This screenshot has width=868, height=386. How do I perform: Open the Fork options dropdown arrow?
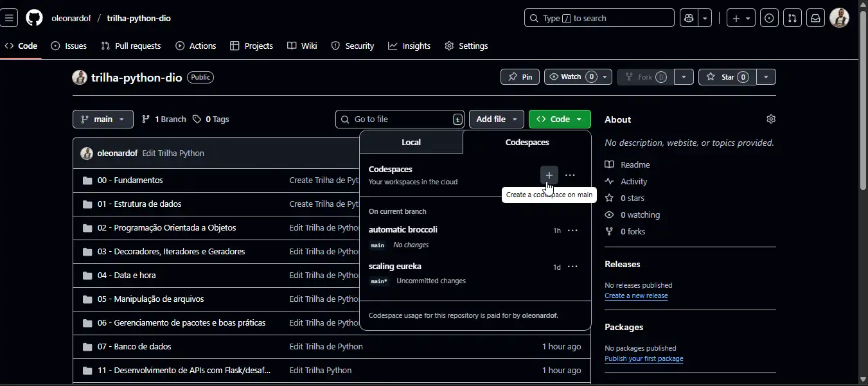[684, 77]
